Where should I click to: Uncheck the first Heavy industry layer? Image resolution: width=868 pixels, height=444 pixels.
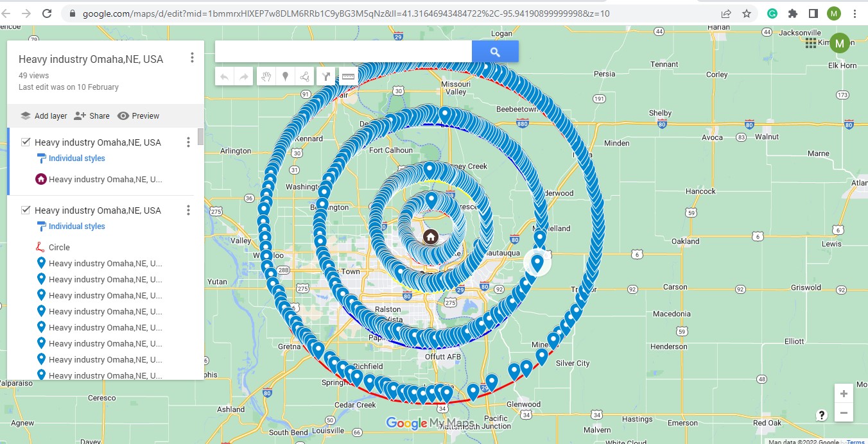(x=26, y=142)
